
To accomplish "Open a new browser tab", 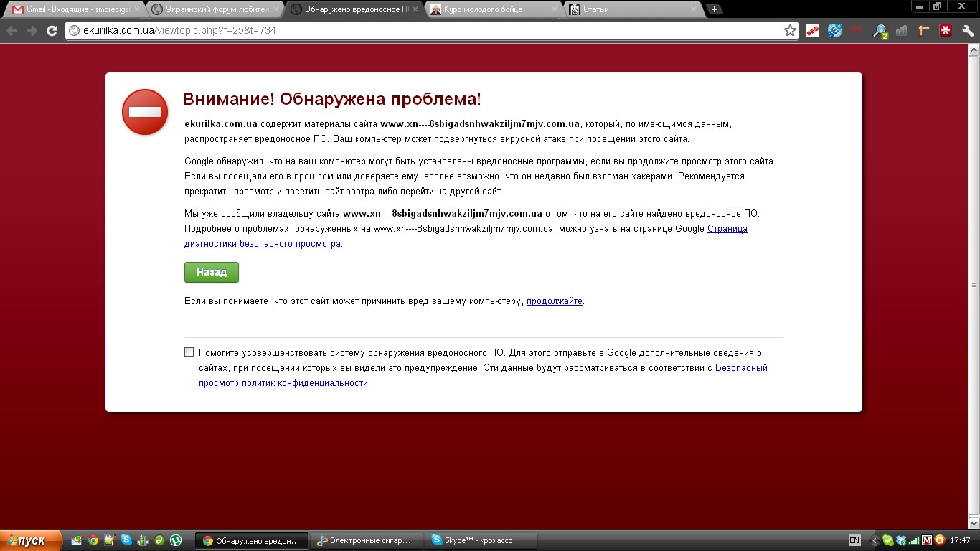I will point(715,9).
